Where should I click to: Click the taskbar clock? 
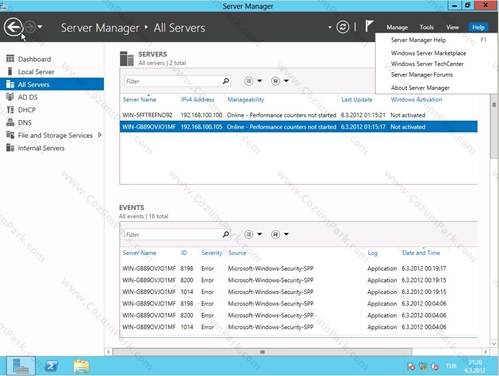pos(475,366)
